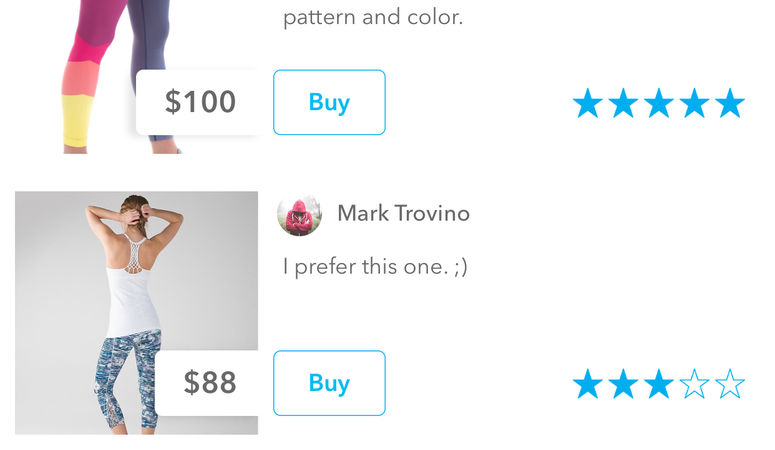This screenshot has width=775, height=450.
Task: Open the white tank top product photo
Action: (x=136, y=313)
